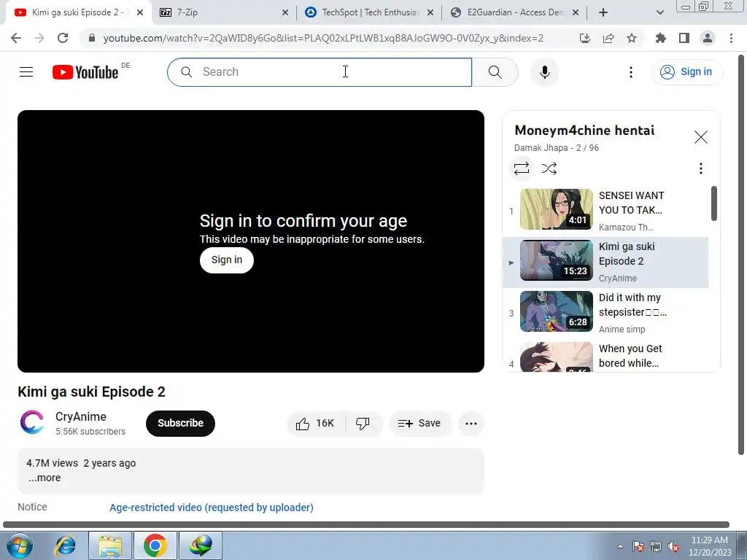Go back to previous page in Chrome

[x=16, y=38]
